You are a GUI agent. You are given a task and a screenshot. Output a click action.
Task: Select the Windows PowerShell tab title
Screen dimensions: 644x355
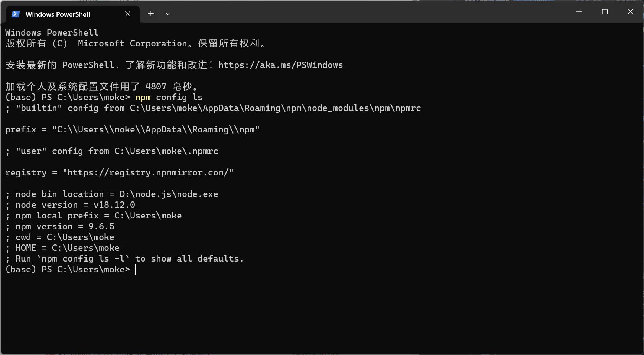[x=58, y=14]
